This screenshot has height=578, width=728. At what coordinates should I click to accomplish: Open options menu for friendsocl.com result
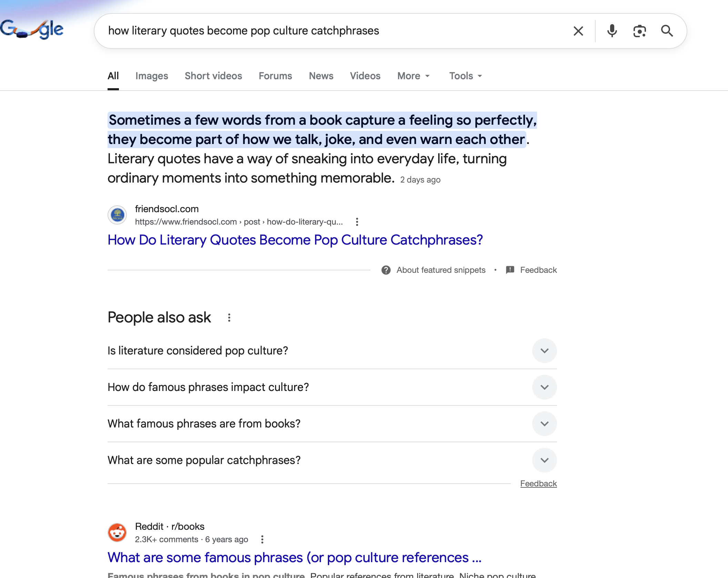tap(357, 222)
